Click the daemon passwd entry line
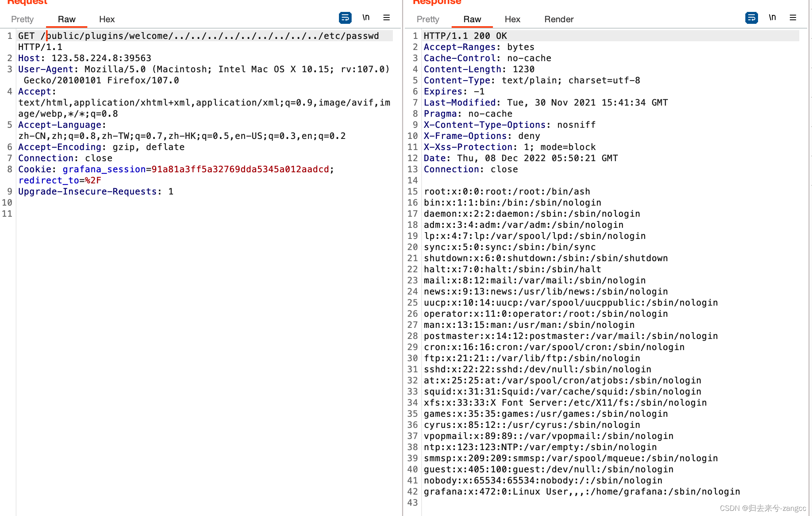This screenshot has width=812, height=516. (532, 214)
